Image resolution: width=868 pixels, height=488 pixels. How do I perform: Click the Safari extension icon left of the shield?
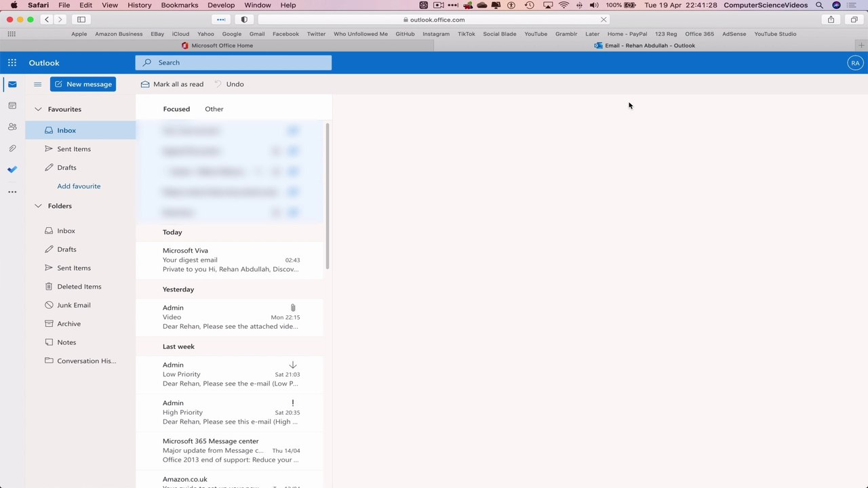click(221, 20)
